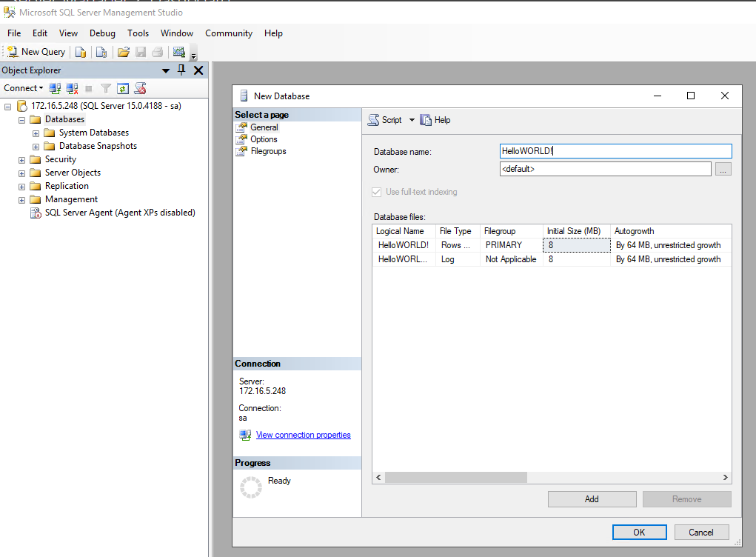This screenshot has height=557, width=756.
Task: Collapse the 172.16.5.248 server node
Action: pyautogui.click(x=7, y=107)
